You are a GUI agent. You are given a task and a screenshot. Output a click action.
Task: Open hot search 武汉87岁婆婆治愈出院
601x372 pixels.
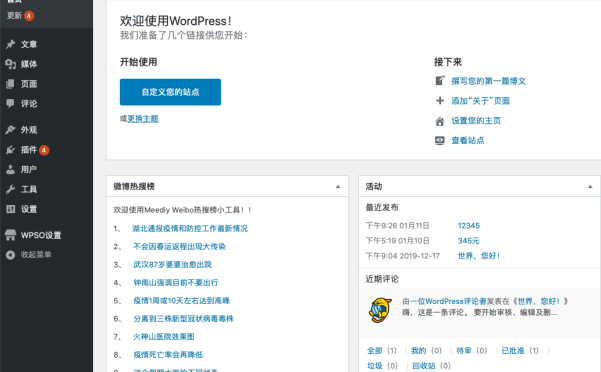point(172,265)
